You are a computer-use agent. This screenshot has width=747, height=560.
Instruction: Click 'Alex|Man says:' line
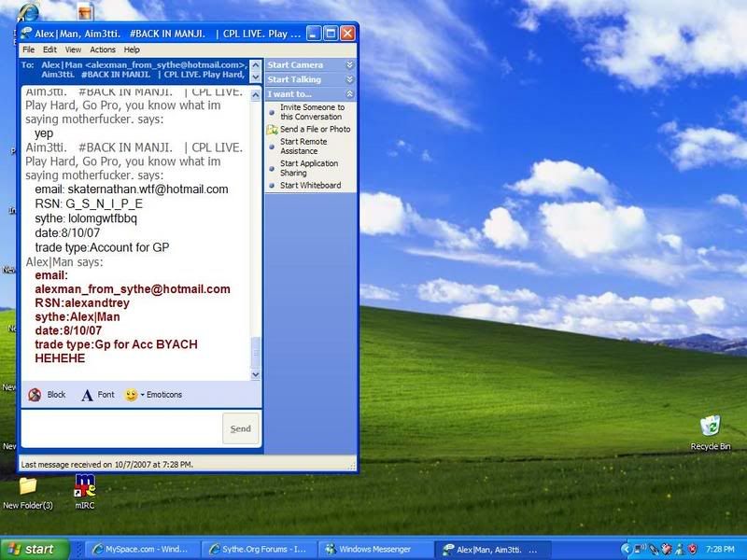[x=64, y=262]
